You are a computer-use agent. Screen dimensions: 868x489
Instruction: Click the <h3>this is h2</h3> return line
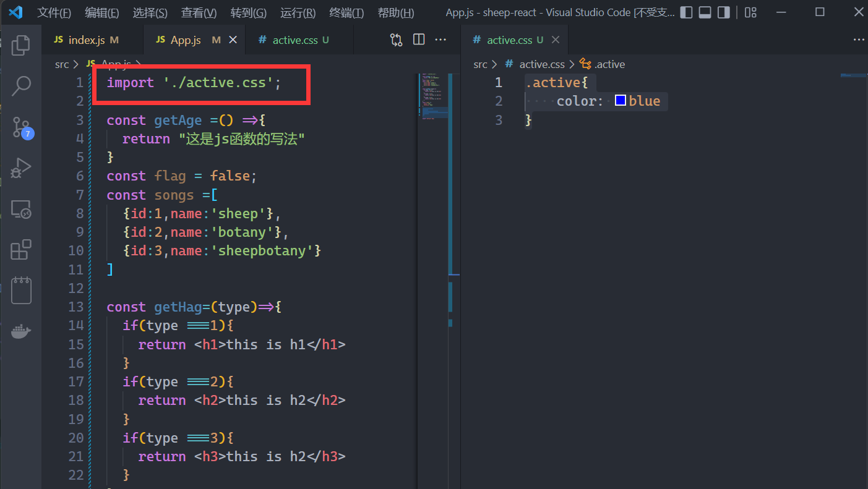pyautogui.click(x=242, y=456)
